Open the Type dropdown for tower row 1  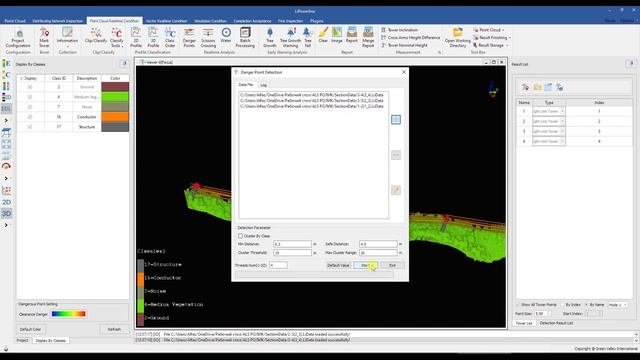point(562,111)
